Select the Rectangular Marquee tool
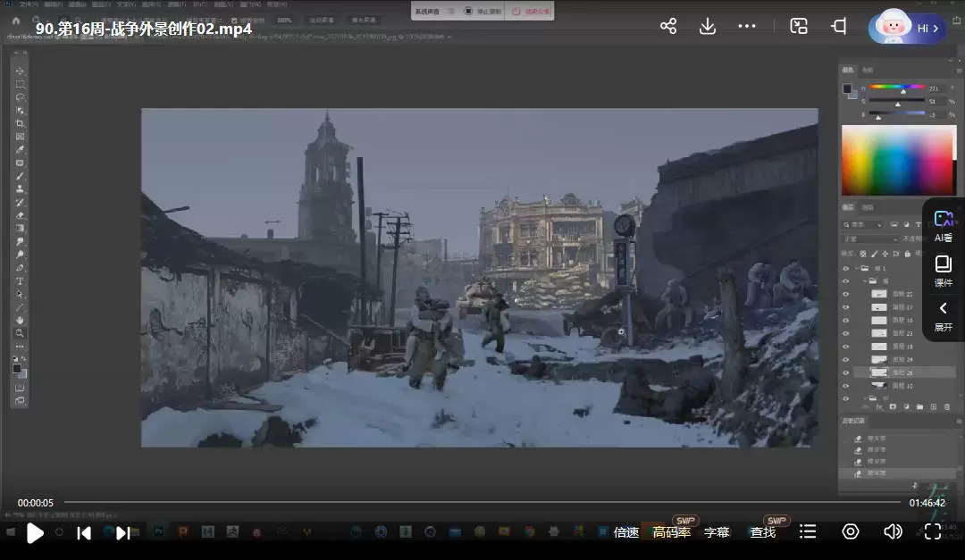 click(x=20, y=84)
